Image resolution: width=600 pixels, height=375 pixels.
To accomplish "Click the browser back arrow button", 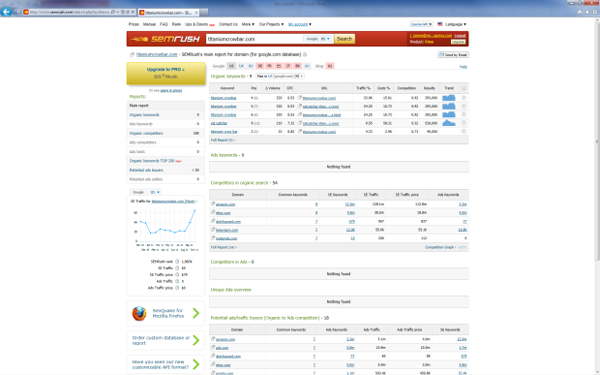I will pyautogui.click(x=6, y=12).
